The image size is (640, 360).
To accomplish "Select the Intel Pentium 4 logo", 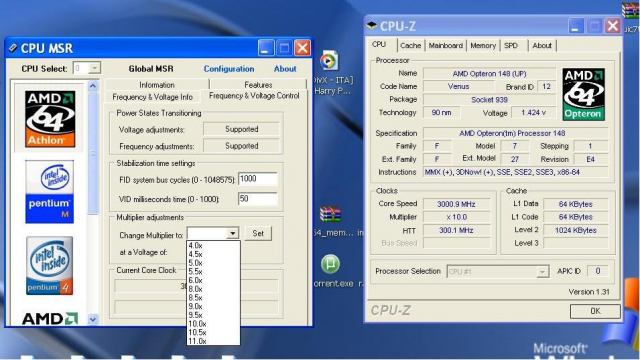I will [x=49, y=265].
